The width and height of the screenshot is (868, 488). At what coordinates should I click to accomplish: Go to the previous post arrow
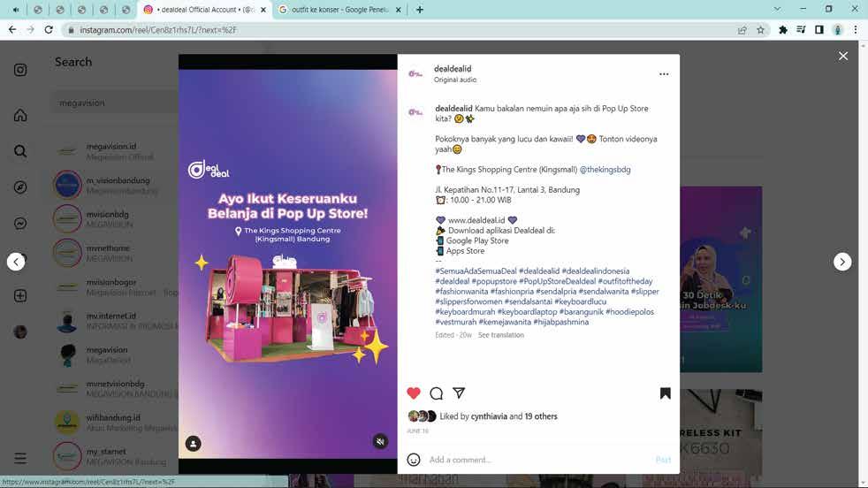click(x=16, y=262)
